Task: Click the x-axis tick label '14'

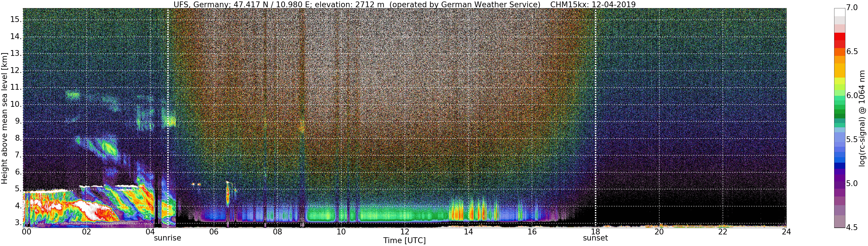Action: click(468, 232)
